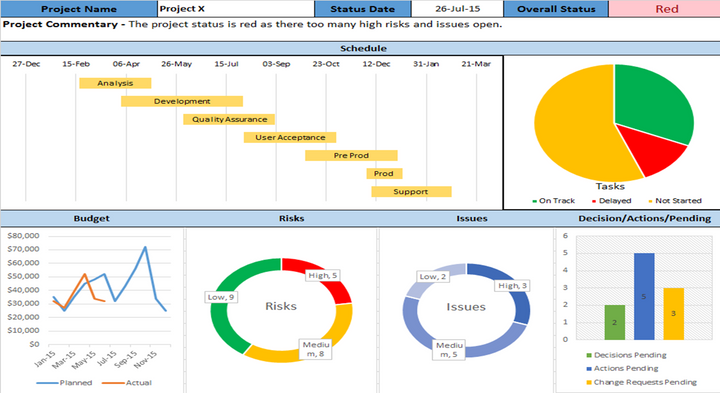
Task: Select the Pre Prod gantt bar
Action: [x=351, y=155]
